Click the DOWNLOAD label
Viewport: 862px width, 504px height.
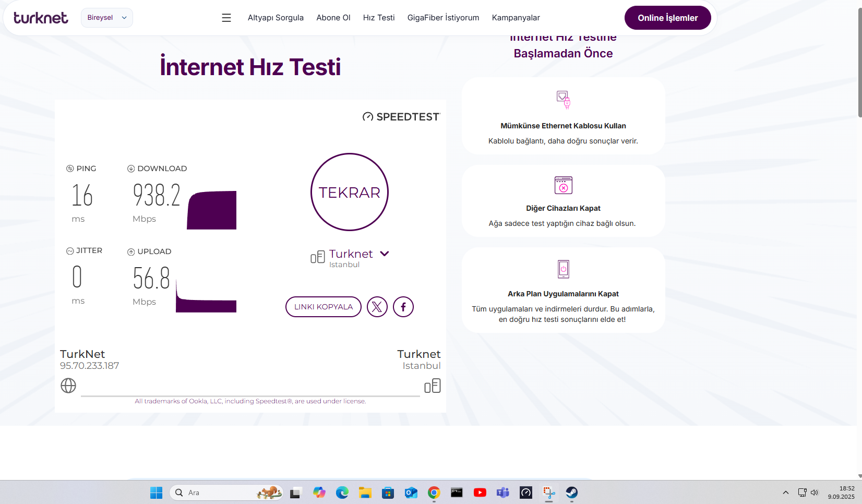tap(162, 169)
